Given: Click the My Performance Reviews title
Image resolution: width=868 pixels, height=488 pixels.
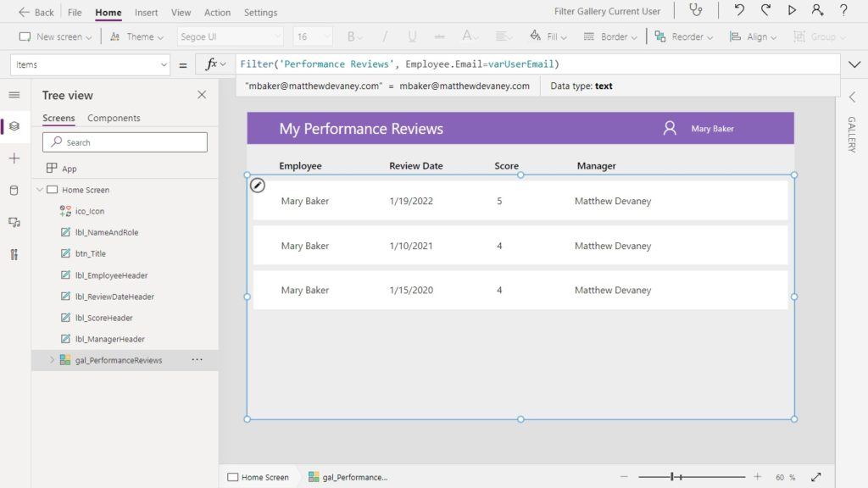Looking at the screenshot, I should [361, 129].
